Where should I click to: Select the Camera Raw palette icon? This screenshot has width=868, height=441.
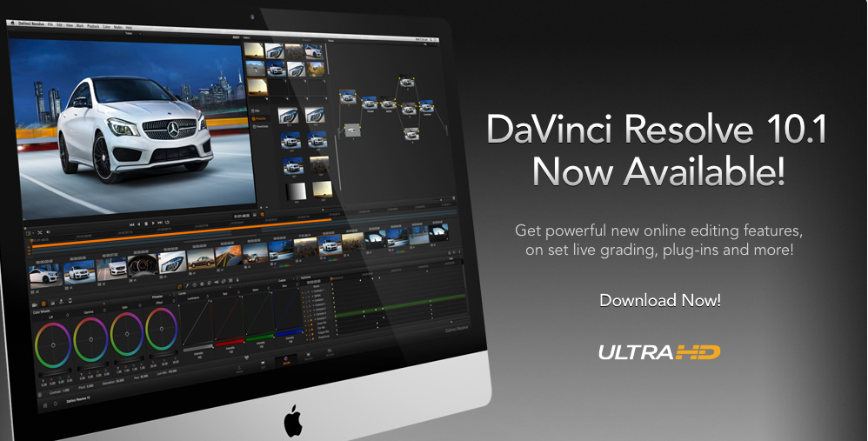[34, 305]
